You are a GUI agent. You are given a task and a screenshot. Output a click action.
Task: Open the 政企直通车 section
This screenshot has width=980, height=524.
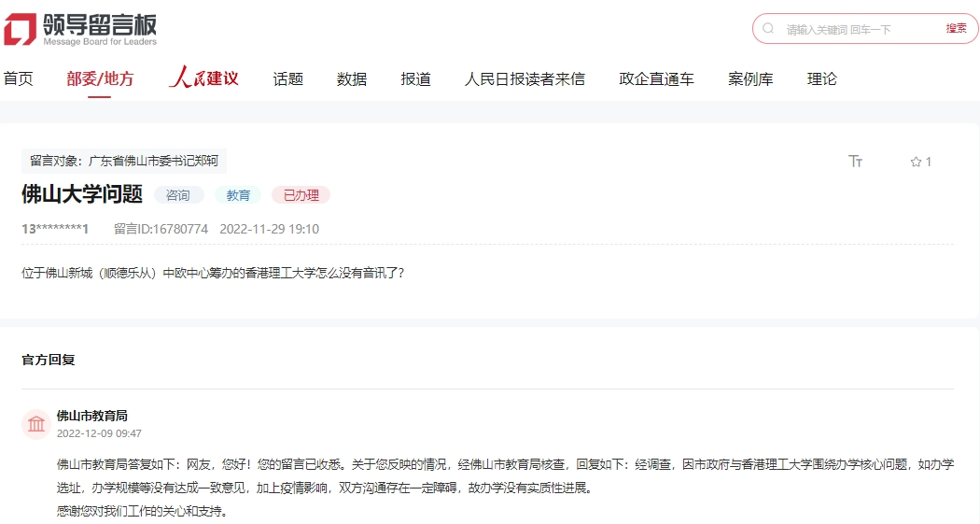(x=656, y=78)
